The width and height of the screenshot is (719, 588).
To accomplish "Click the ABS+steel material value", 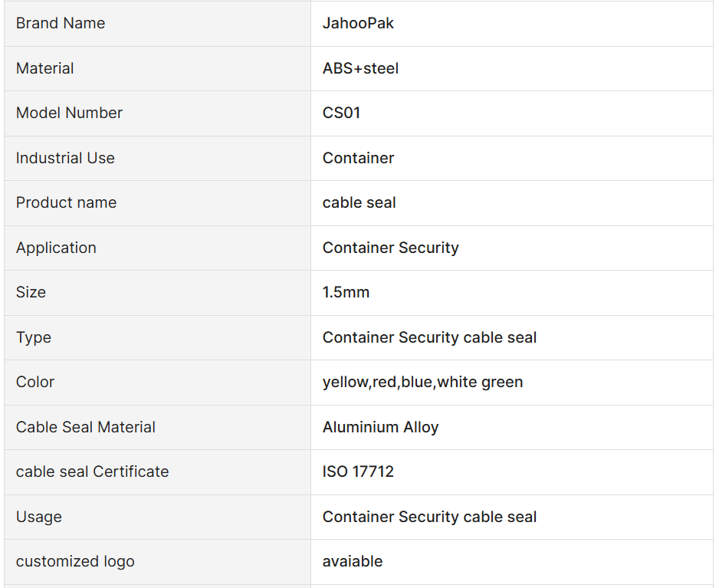I will 360,68.
